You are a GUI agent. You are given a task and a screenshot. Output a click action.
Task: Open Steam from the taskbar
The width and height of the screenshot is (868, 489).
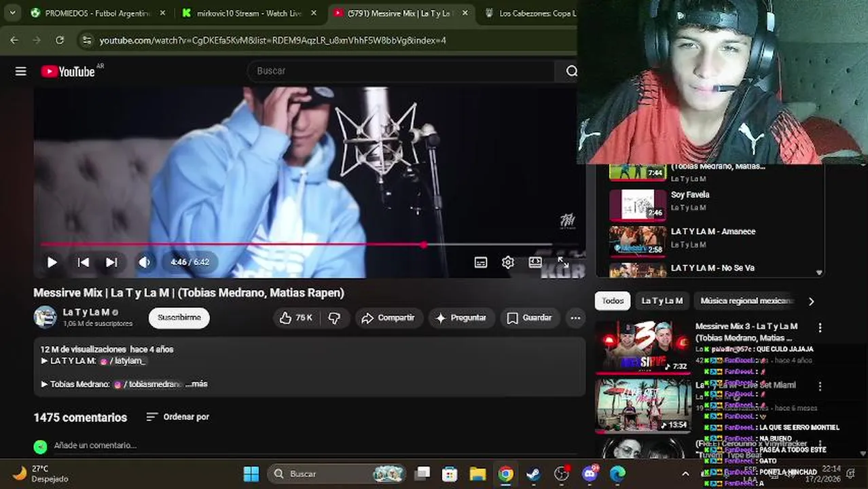click(x=534, y=473)
